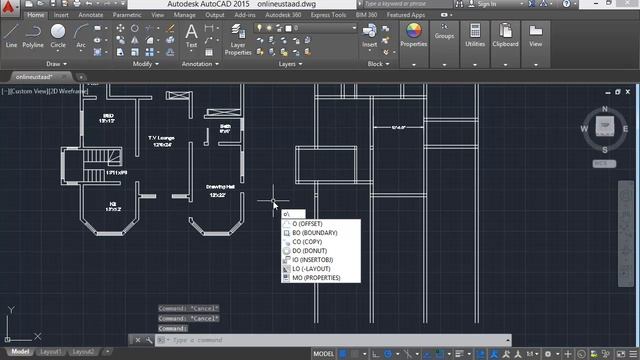Insert a Table from Annotation panel
640x360 pixels.
pos(209,52)
